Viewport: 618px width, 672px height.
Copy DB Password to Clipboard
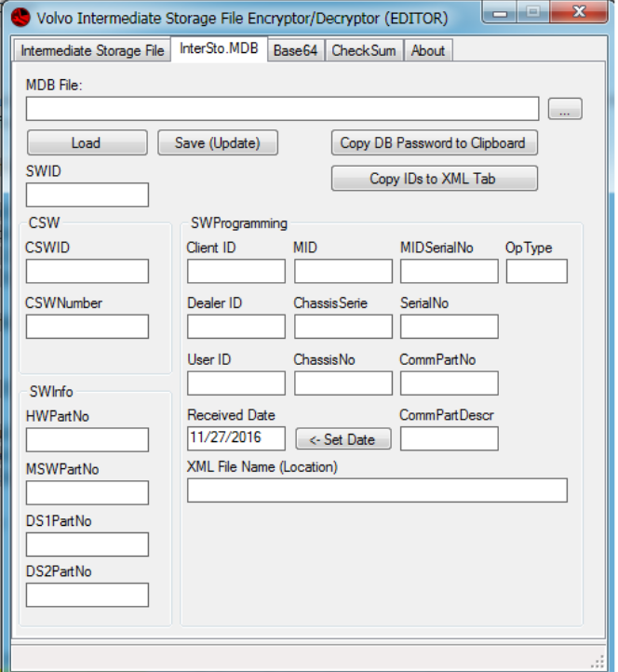point(434,143)
